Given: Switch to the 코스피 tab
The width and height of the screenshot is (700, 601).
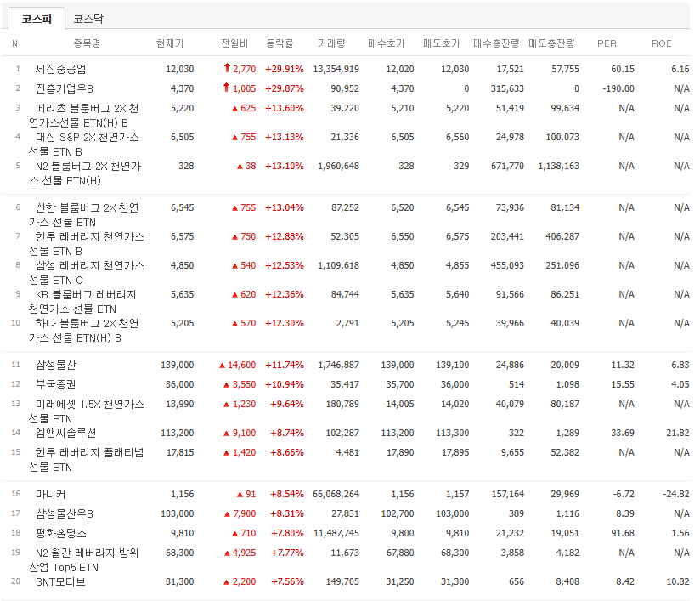Looking at the screenshot, I should [37, 19].
